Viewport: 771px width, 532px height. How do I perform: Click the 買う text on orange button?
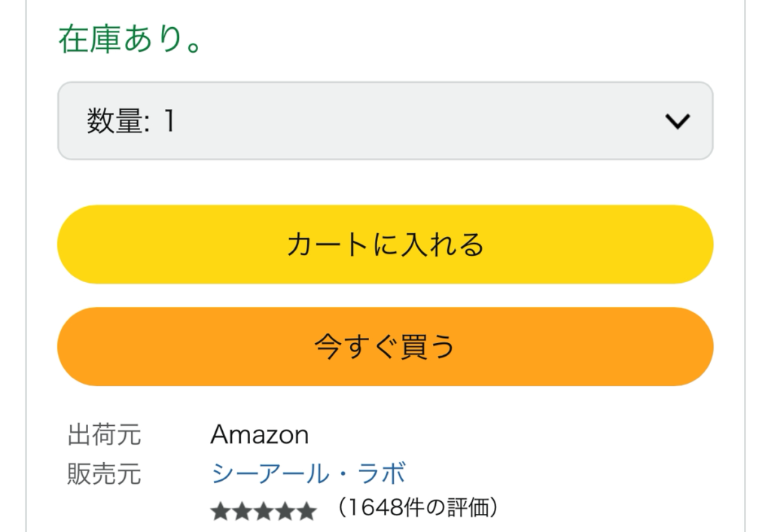coord(425,347)
